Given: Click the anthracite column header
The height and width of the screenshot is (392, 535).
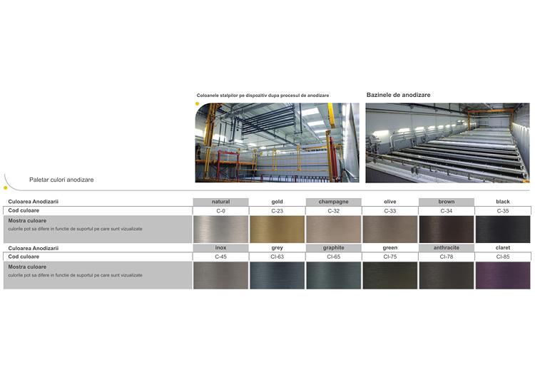Looking at the screenshot, I should (446, 248).
